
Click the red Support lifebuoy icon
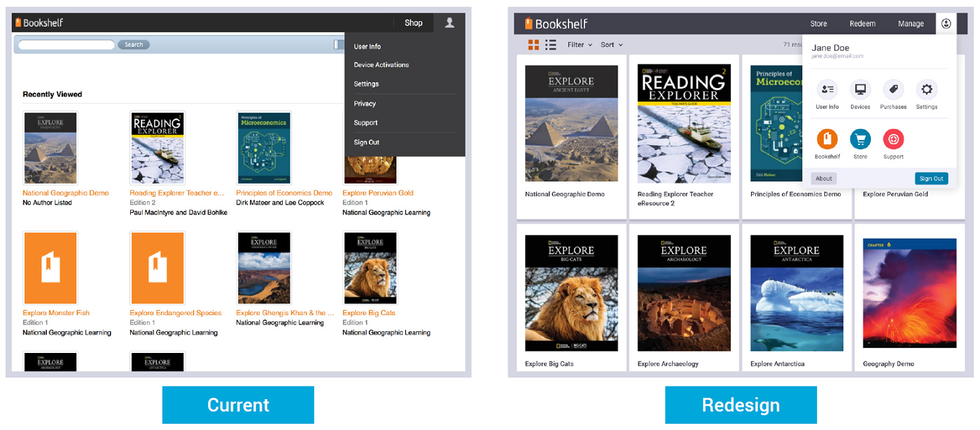(893, 139)
